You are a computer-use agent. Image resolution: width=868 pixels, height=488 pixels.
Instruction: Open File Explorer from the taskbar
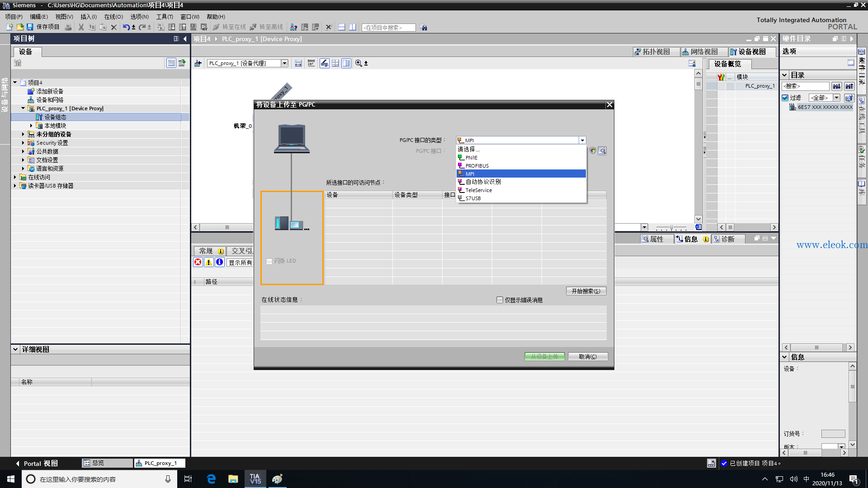[233, 479]
